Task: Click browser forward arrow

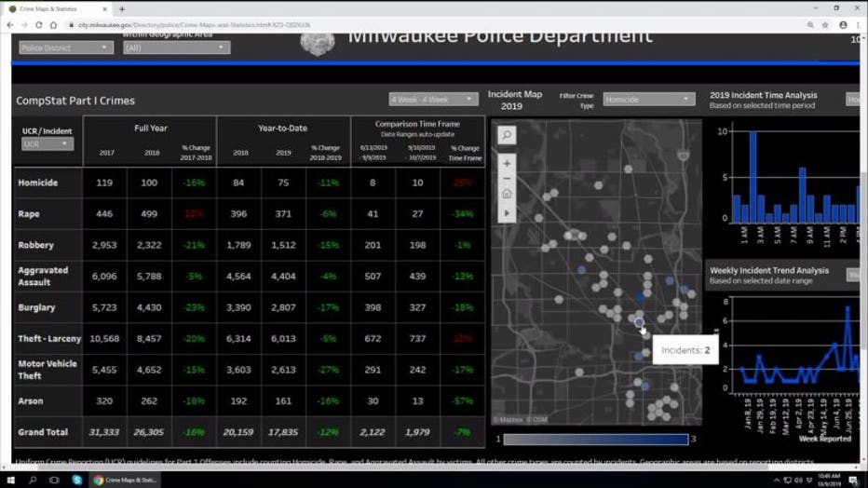Action: click(x=24, y=25)
